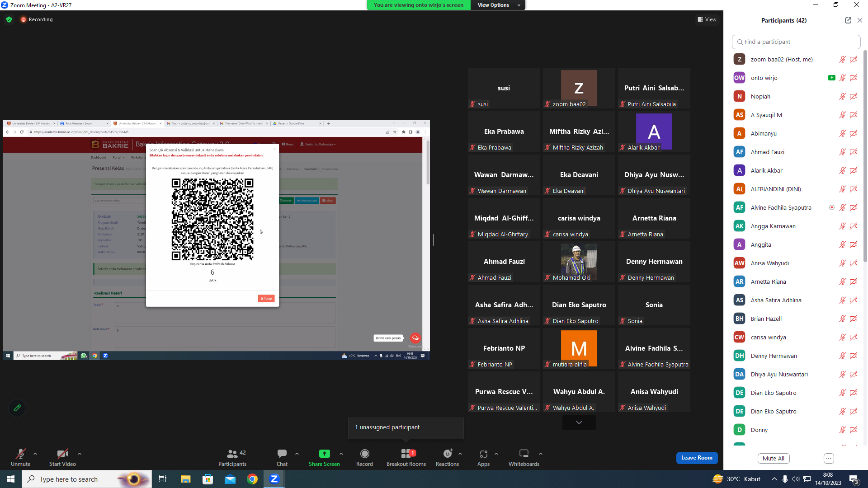Toggle mute for Brian Hazell
This screenshot has height=488, width=868.
coord(843,319)
